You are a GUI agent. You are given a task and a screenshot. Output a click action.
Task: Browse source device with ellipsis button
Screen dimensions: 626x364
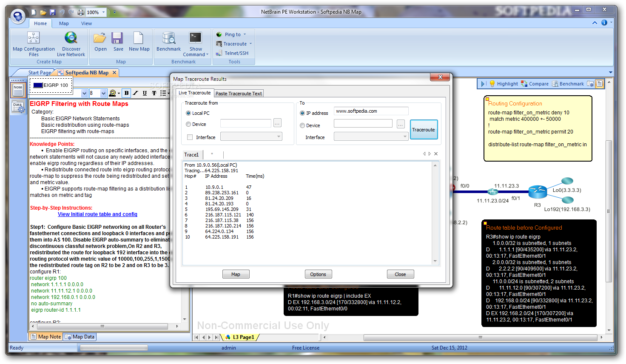click(x=277, y=123)
